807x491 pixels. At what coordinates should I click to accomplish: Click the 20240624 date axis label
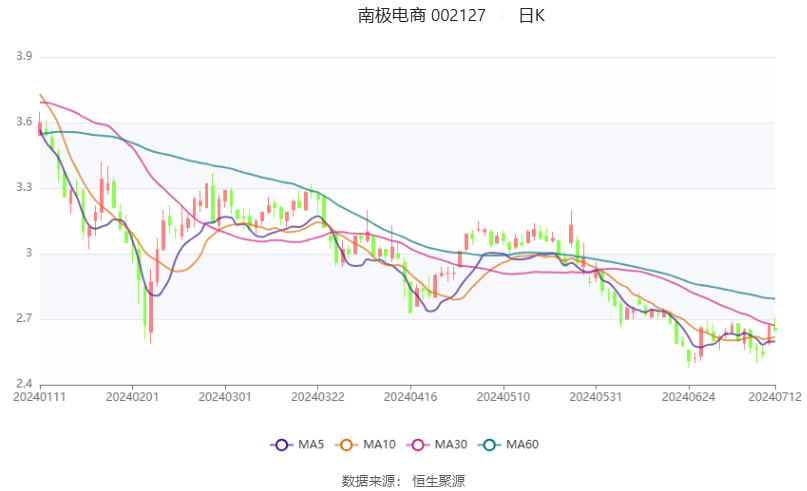pyautogui.click(x=688, y=397)
